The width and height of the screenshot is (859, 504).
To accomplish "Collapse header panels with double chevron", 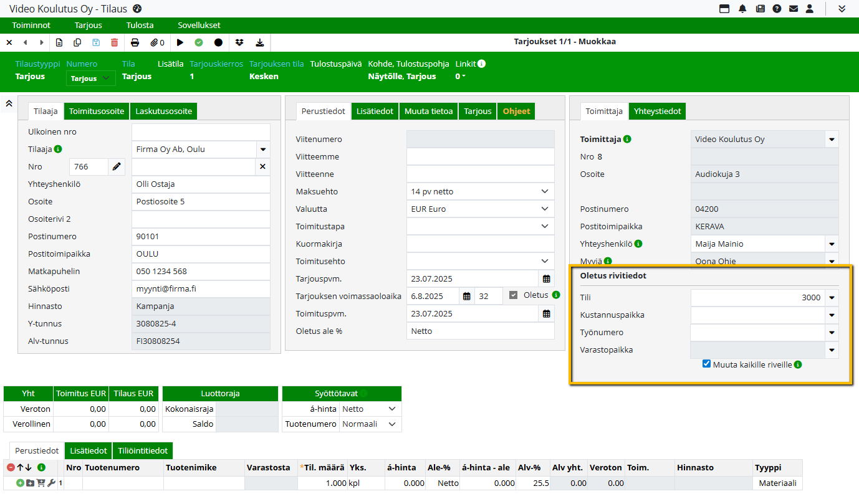I will 9,103.
